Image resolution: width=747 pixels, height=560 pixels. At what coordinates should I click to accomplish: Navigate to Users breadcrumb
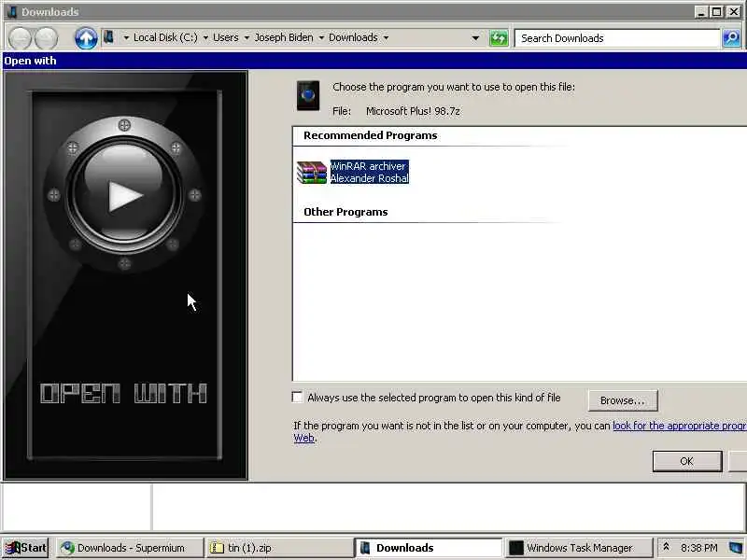(225, 37)
